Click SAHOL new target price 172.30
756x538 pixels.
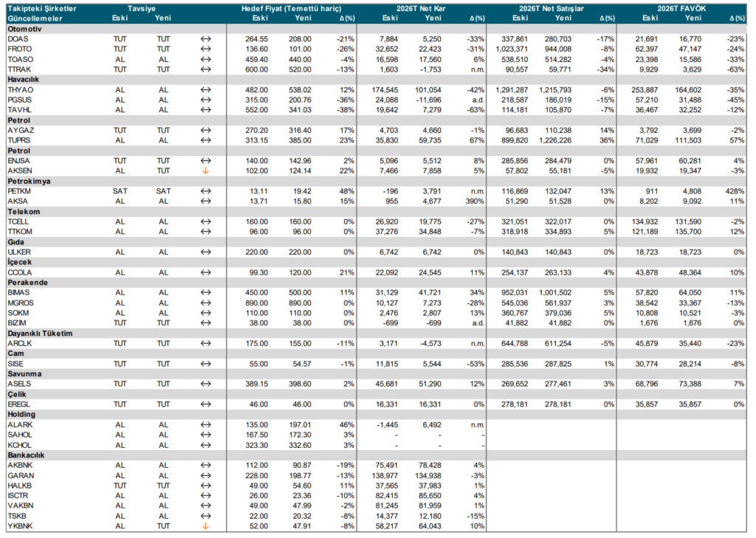point(300,435)
